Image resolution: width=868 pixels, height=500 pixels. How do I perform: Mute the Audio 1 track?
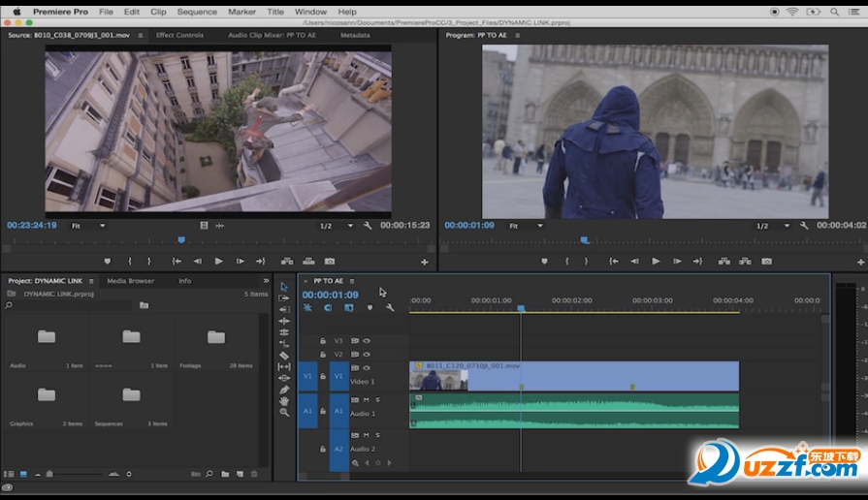tap(367, 400)
